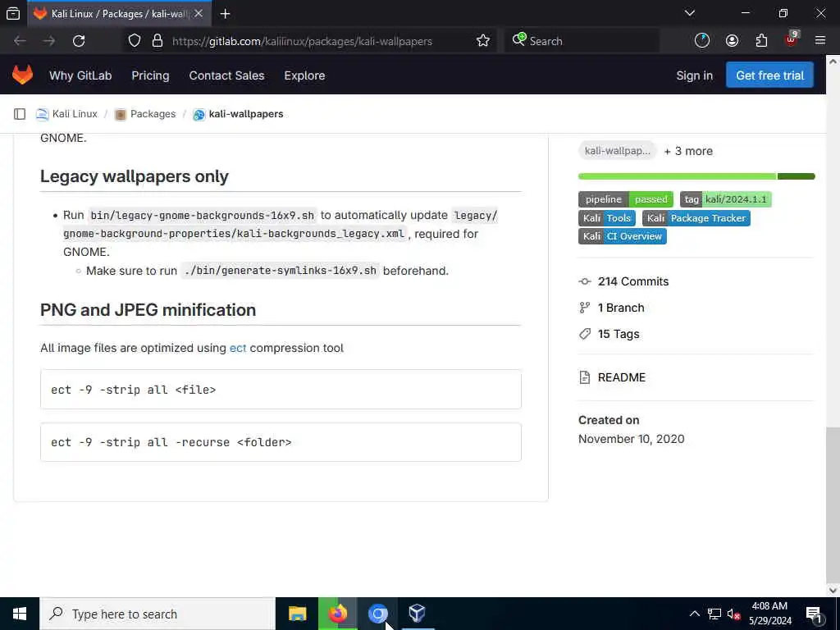The width and height of the screenshot is (840, 630).
Task: Click the November 10, 2020 date
Action: point(631,439)
